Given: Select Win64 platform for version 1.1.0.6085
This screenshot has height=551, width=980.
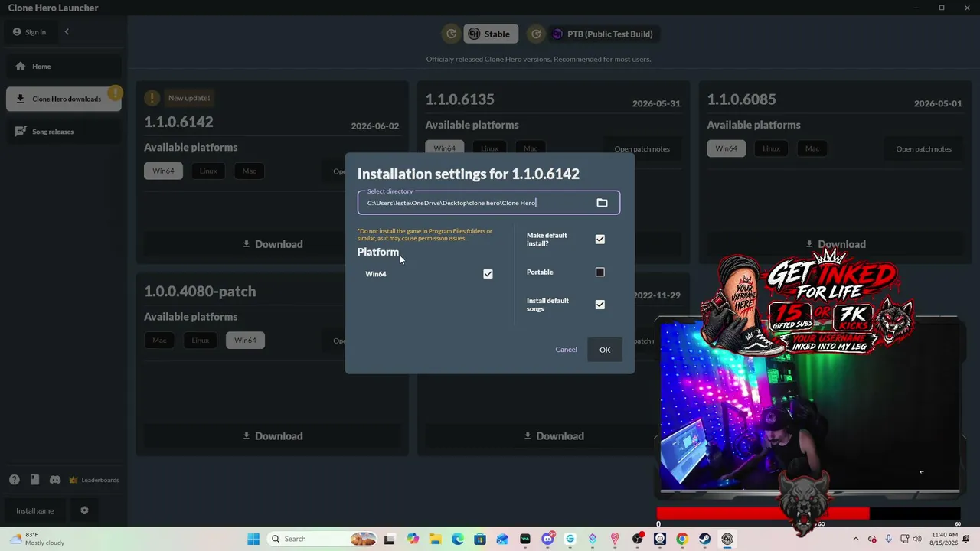Looking at the screenshot, I should click(x=726, y=148).
